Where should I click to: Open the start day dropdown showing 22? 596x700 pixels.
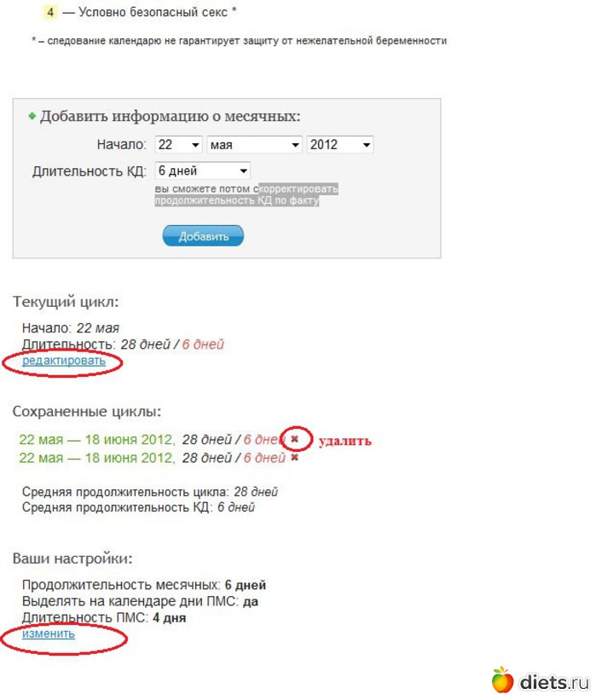tap(178, 145)
